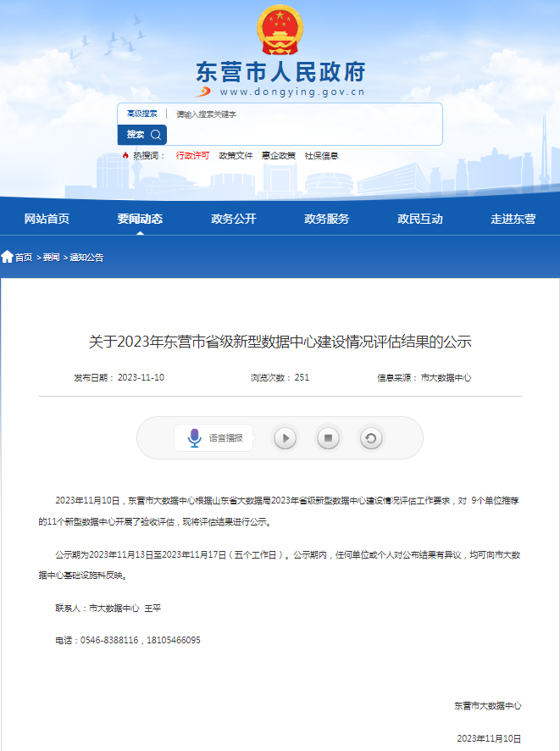This screenshot has width=560, height=751.
Task: Click the house icon in breadcrumb
Action: (7, 257)
